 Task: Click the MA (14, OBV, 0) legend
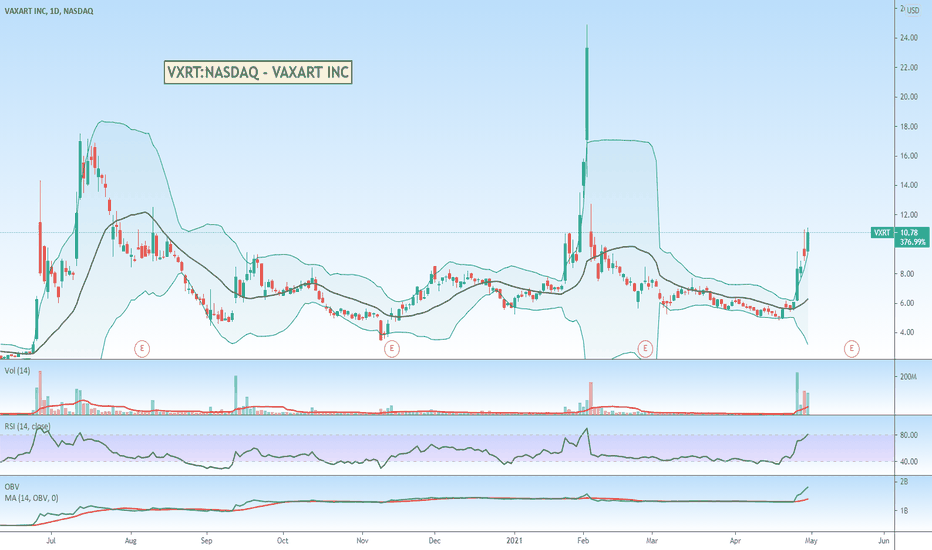(32, 498)
